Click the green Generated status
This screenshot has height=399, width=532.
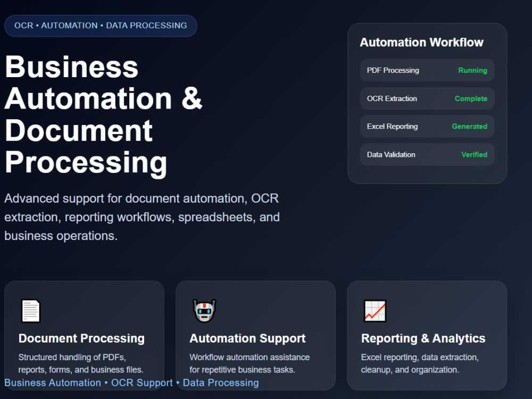point(470,126)
